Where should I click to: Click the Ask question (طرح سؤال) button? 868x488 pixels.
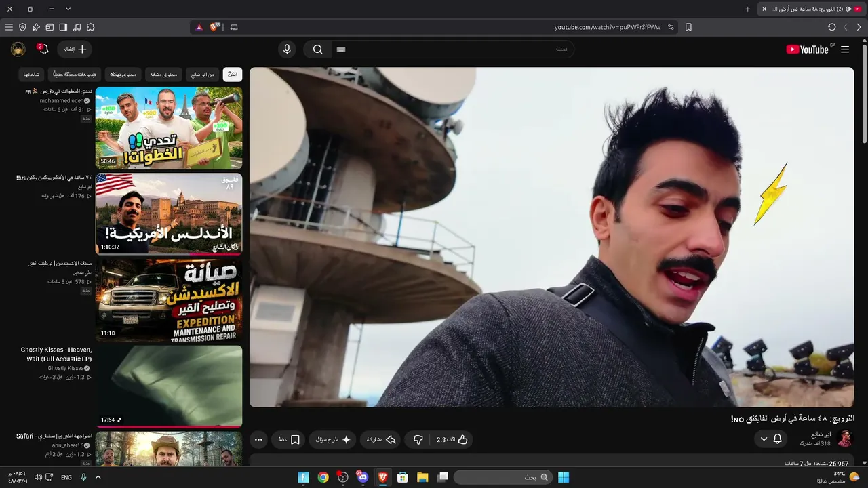pyautogui.click(x=332, y=440)
